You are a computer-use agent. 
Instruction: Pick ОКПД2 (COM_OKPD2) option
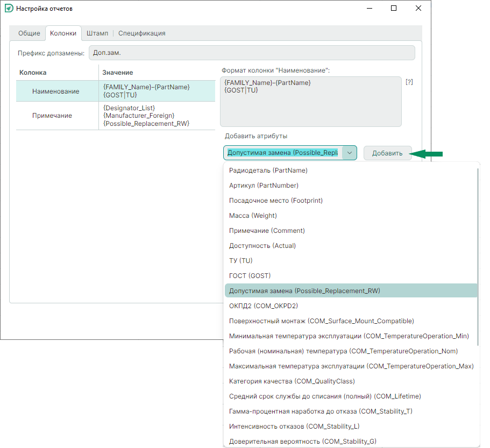pos(263,306)
